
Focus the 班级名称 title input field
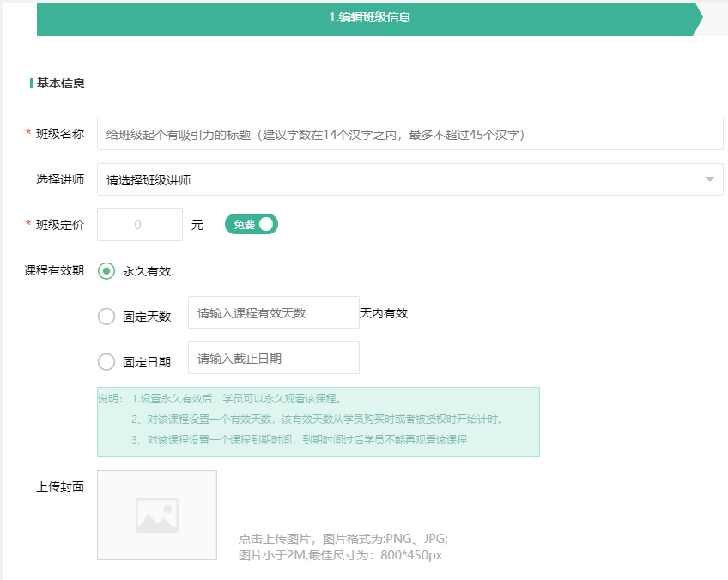410,134
